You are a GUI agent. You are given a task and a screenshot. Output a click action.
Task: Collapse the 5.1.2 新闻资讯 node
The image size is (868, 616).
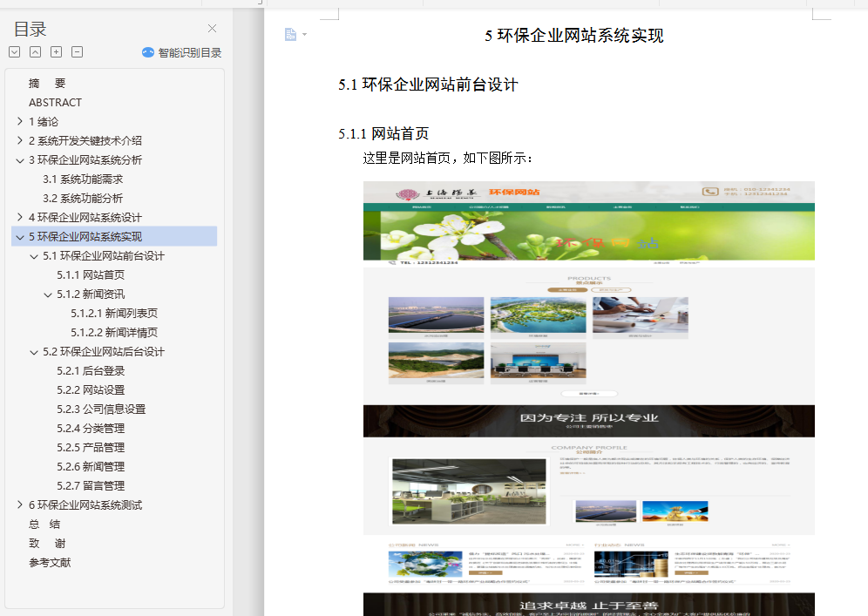coord(48,294)
